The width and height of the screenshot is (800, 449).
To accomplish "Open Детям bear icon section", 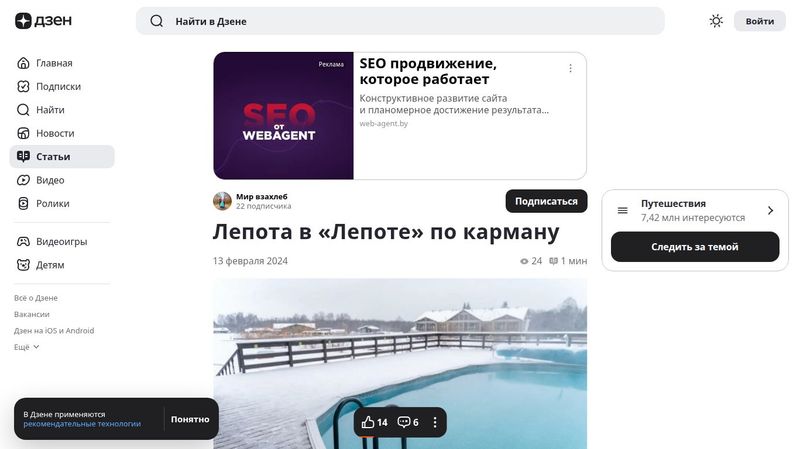I will click(23, 265).
